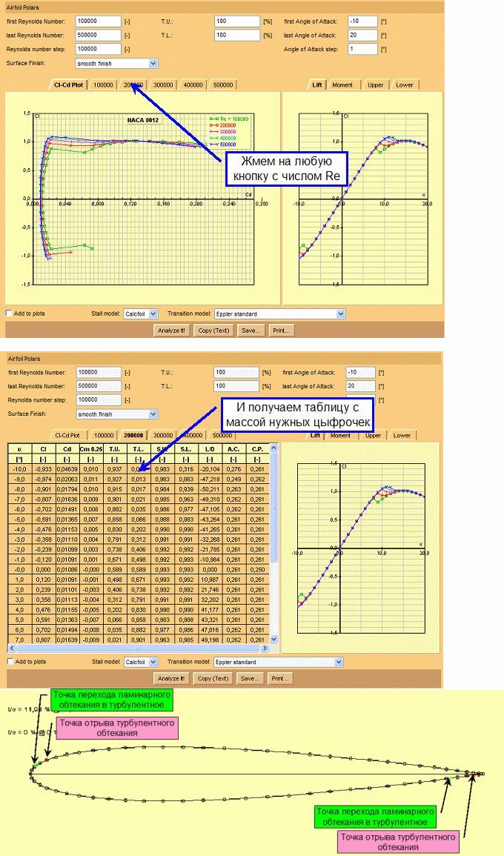The width and height of the screenshot is (504, 856).
Task: Select the Upper tab in top panel
Action: click(x=376, y=85)
